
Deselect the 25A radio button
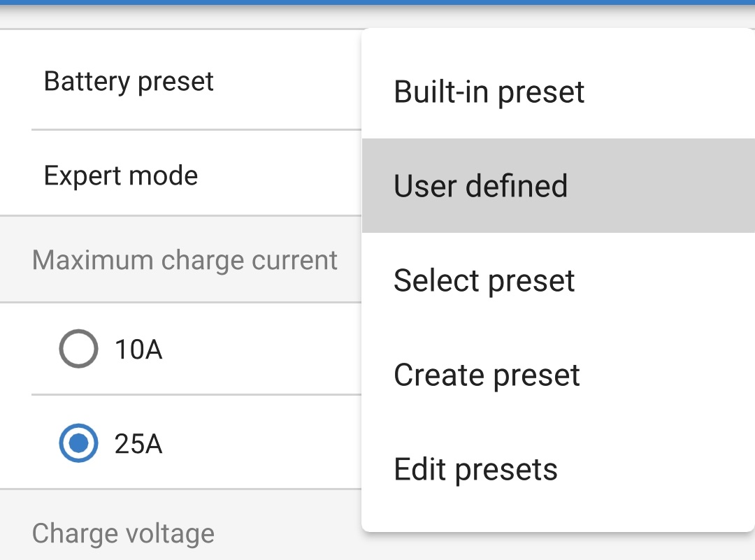78,443
